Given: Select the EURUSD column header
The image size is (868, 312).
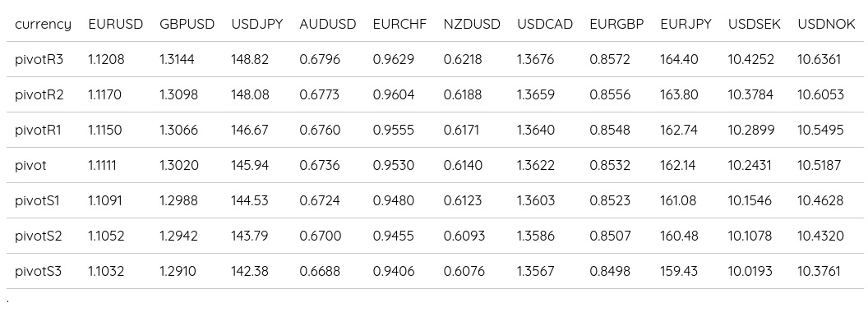Looking at the screenshot, I should pyautogui.click(x=116, y=25).
